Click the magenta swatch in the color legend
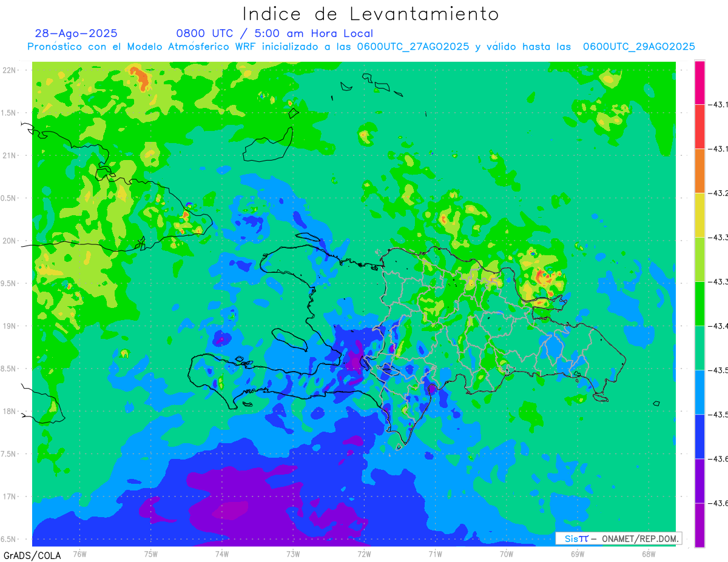728x562 pixels. 699,82
